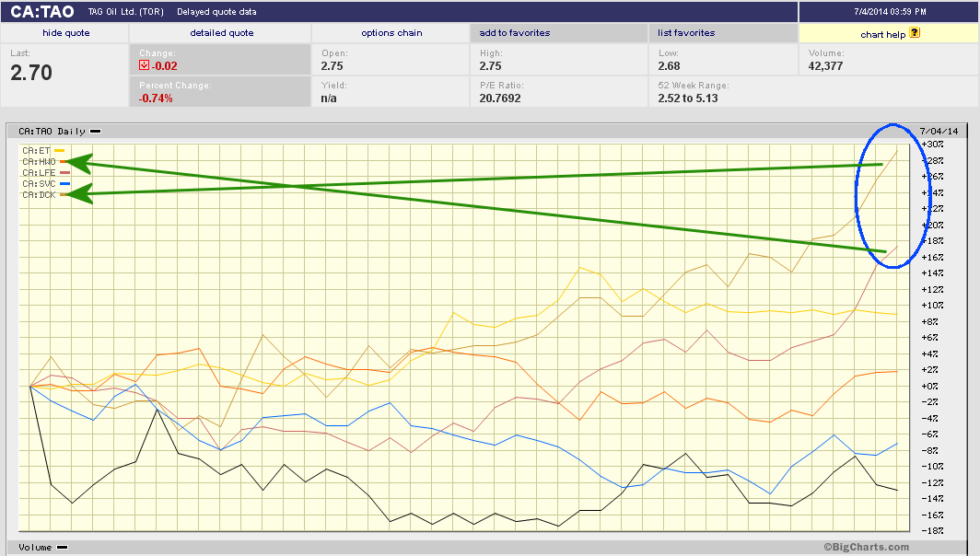
Task: Click the CA:SVC blue legend swatch
Action: coord(65,184)
